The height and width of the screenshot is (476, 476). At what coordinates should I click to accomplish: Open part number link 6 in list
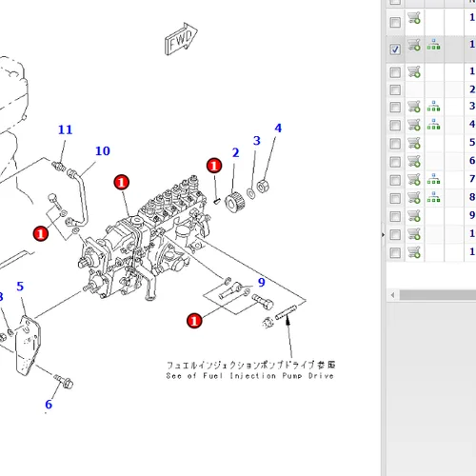(x=472, y=160)
